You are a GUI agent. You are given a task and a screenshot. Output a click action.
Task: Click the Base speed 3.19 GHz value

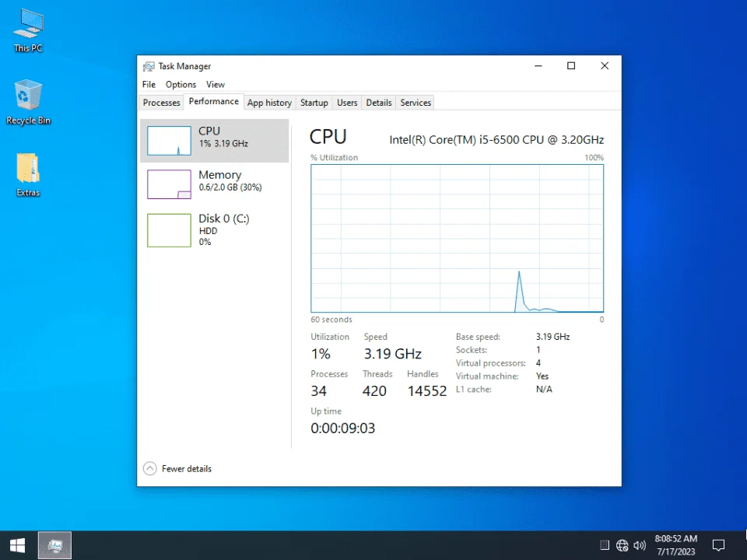coord(552,337)
